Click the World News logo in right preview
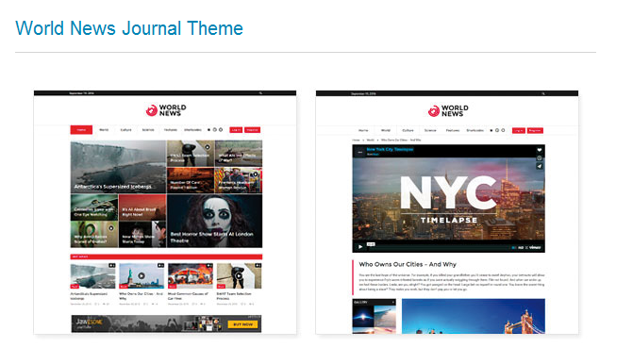Viewport: 633px width, 364px height. click(x=448, y=110)
